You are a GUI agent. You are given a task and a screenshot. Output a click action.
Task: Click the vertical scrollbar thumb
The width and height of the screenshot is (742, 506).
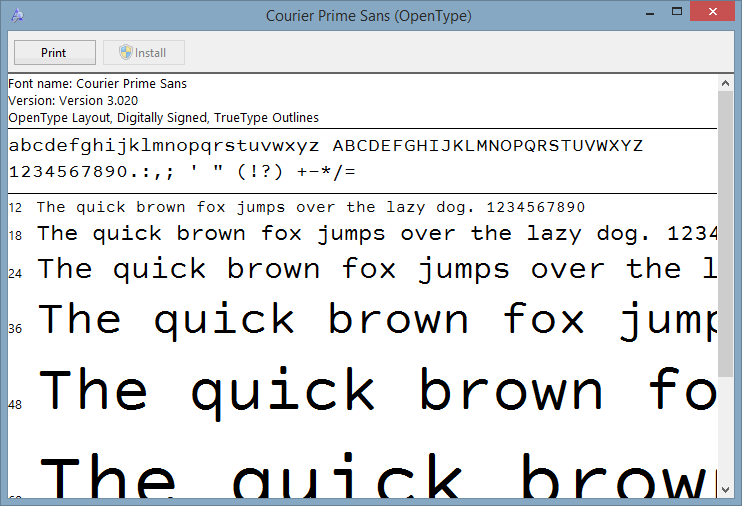point(725,234)
